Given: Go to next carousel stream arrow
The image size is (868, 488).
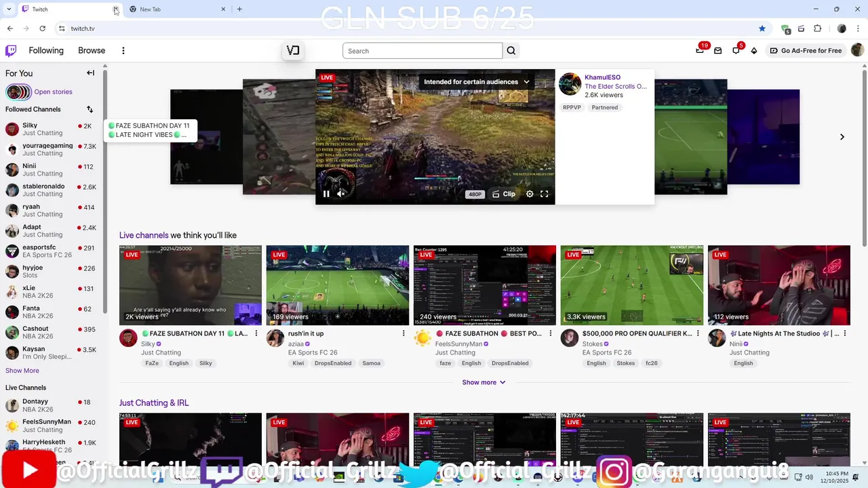Looking at the screenshot, I should (842, 137).
